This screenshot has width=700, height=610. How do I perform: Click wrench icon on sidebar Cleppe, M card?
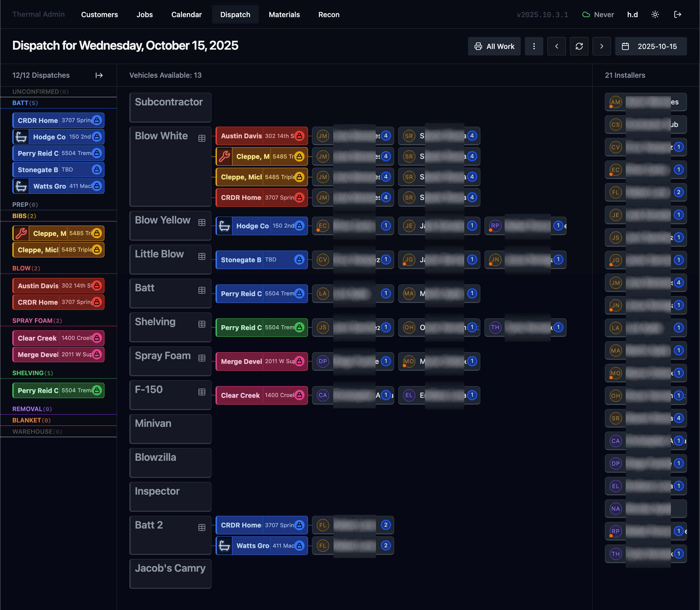(x=21, y=233)
